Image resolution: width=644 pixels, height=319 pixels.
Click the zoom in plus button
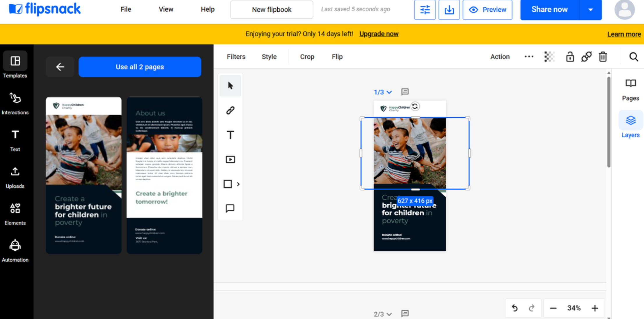point(595,308)
